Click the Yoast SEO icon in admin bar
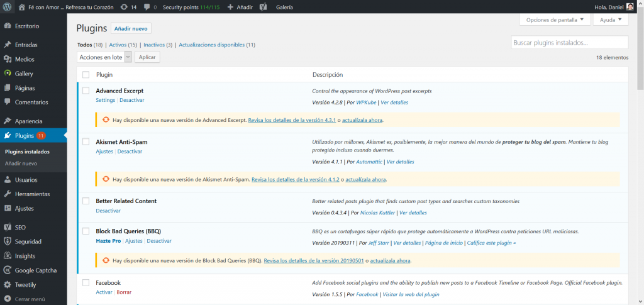 point(263,7)
